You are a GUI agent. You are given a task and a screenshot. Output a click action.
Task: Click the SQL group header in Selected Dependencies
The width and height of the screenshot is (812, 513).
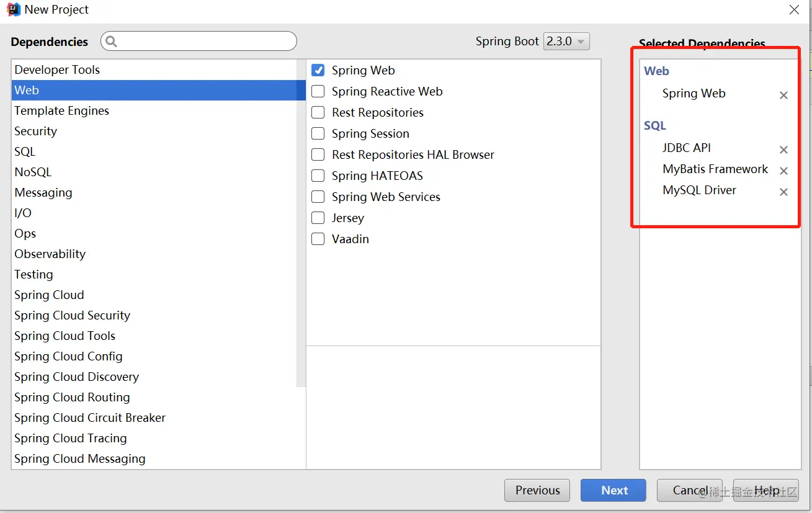pyautogui.click(x=655, y=126)
